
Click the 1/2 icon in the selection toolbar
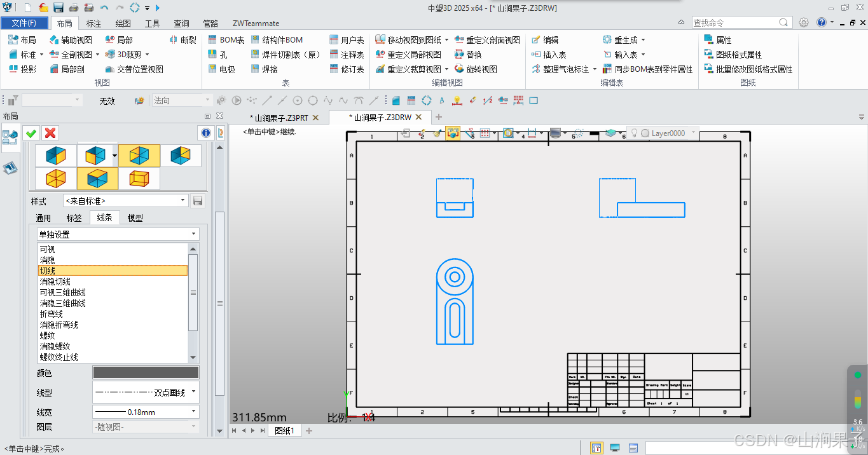coord(488,100)
